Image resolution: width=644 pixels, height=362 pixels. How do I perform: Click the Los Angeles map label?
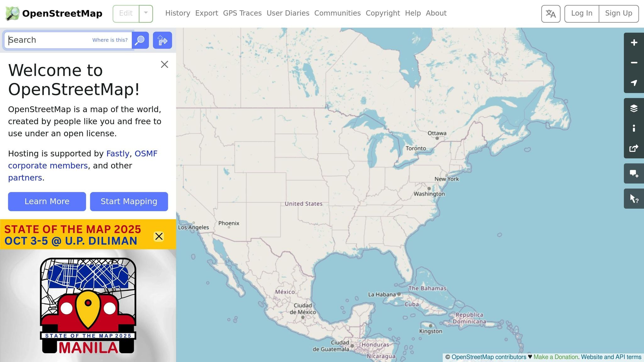click(193, 227)
